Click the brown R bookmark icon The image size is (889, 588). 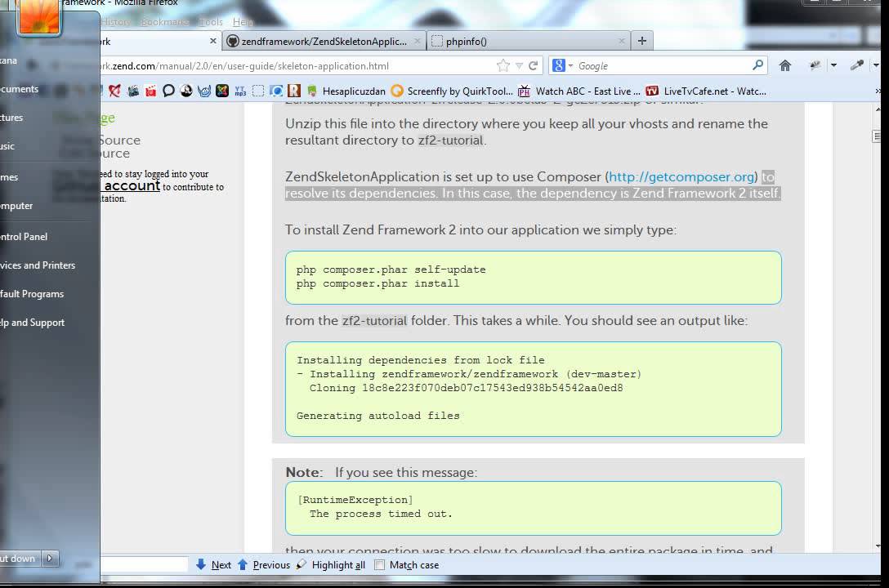pos(293,91)
